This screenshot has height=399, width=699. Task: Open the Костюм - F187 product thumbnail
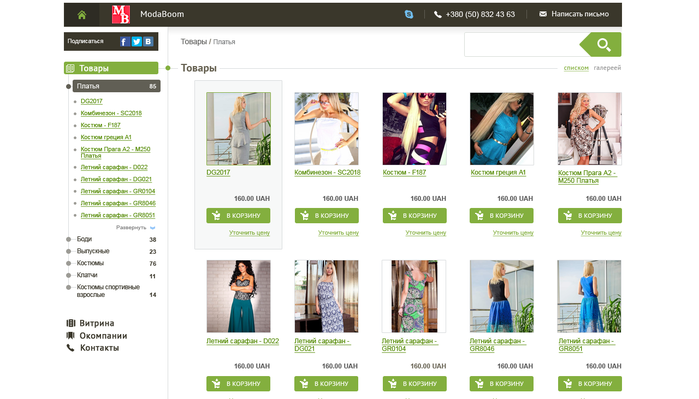tap(415, 129)
